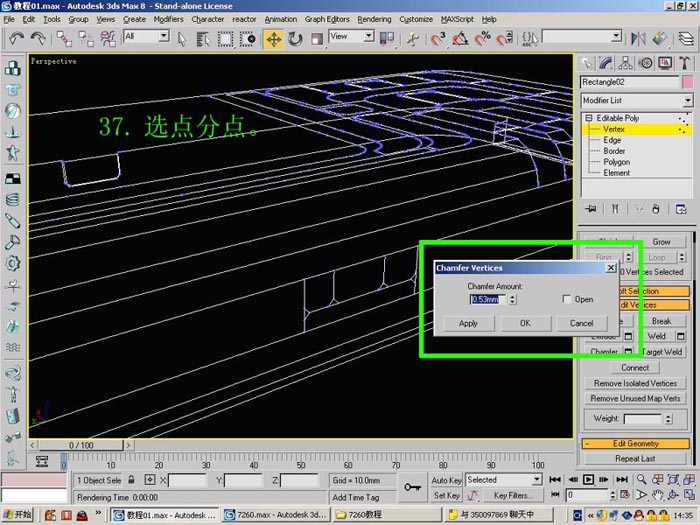Toggle the Auto Key animation button
Image resolution: width=700 pixels, height=525 pixels.
point(446,480)
